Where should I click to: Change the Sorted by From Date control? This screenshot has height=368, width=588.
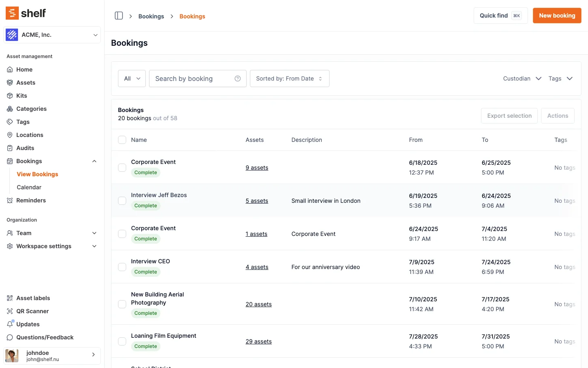(289, 79)
